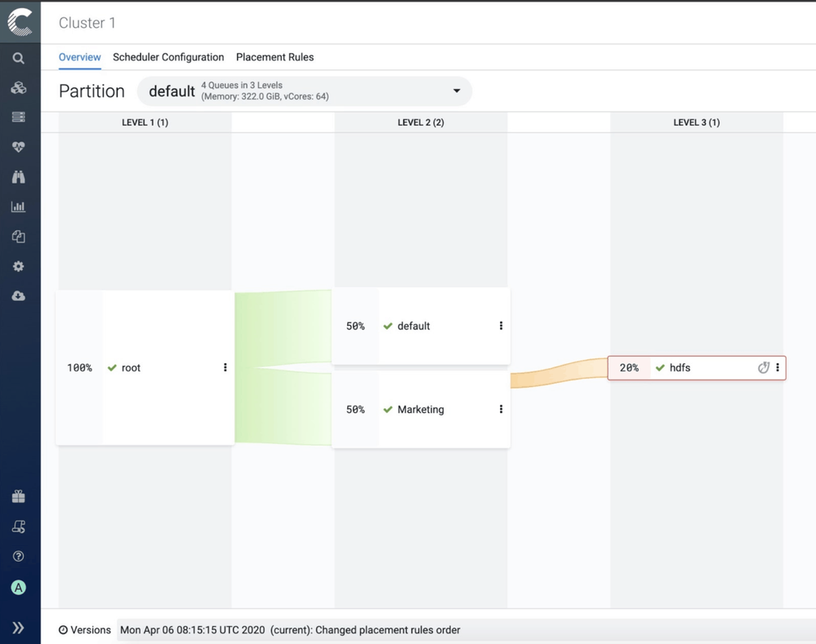The image size is (816, 644).
Task: Open the help question mark icon
Action: [x=18, y=556]
